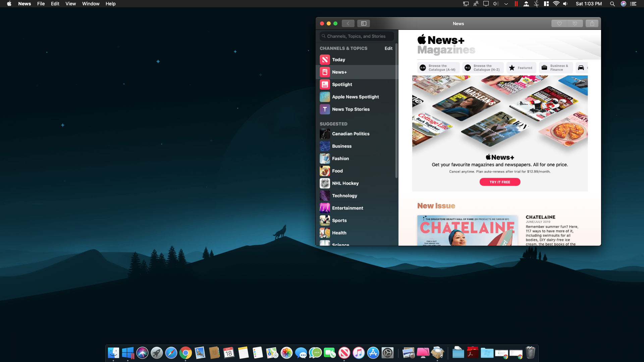
Task: Open the App Store from the Dock
Action: 373,353
